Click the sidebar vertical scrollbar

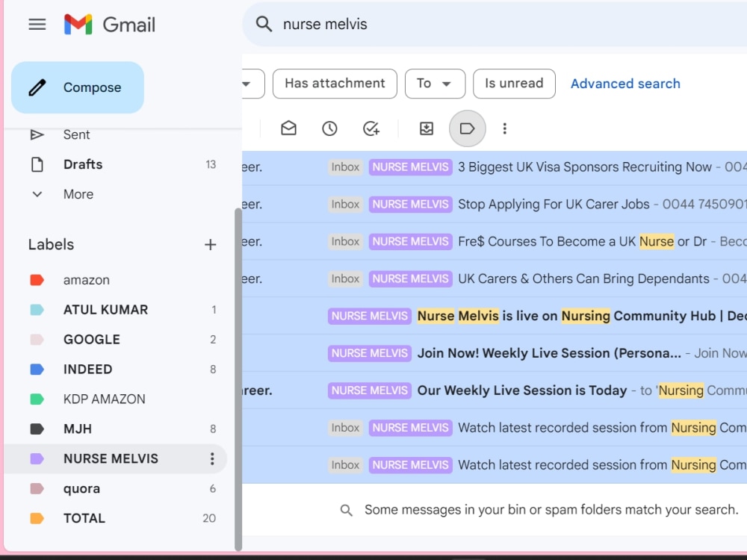pyautogui.click(x=238, y=379)
